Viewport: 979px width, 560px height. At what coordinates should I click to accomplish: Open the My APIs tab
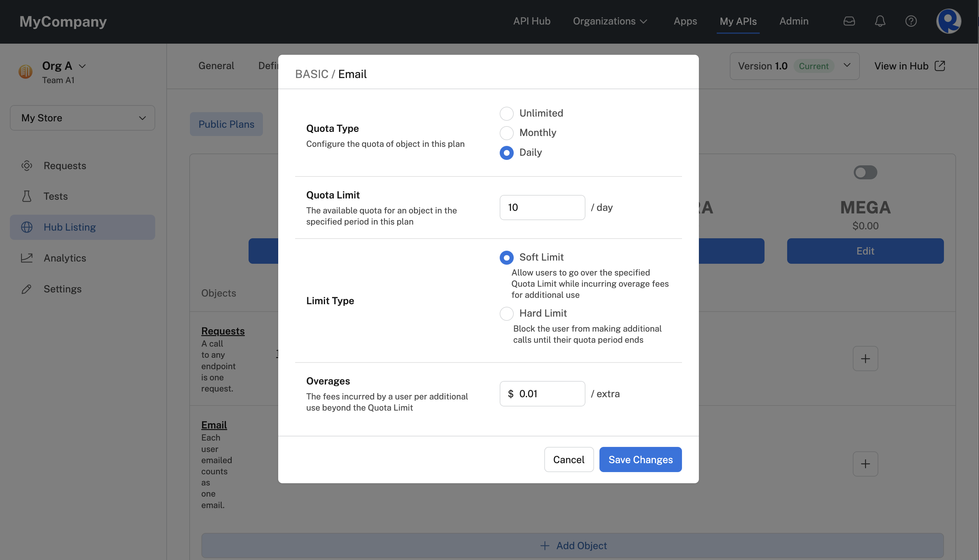pyautogui.click(x=738, y=21)
